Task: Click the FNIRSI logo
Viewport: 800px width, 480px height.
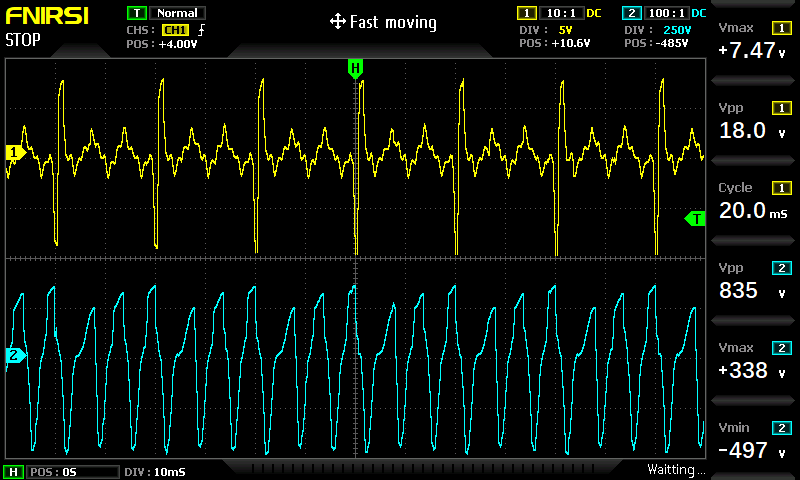Action: tap(47, 17)
